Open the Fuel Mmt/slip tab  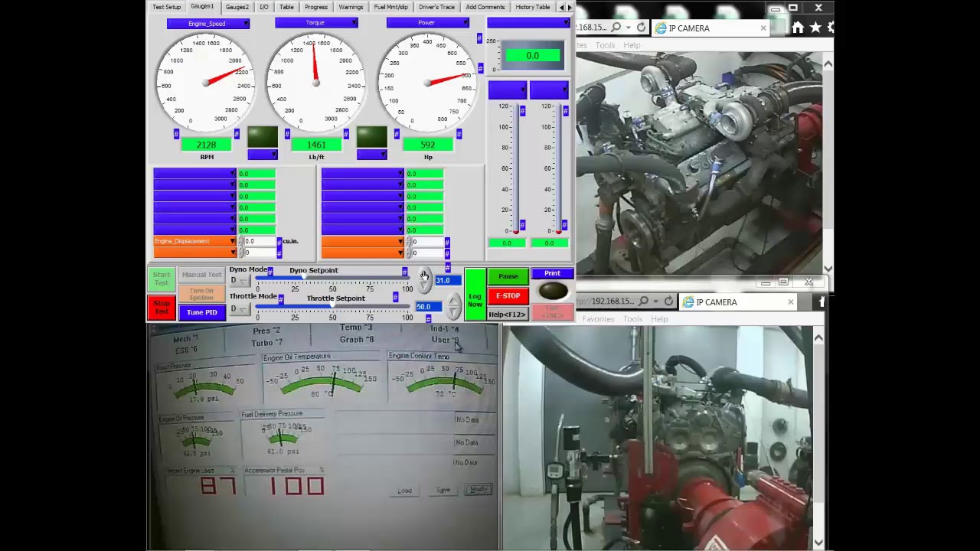point(390,7)
